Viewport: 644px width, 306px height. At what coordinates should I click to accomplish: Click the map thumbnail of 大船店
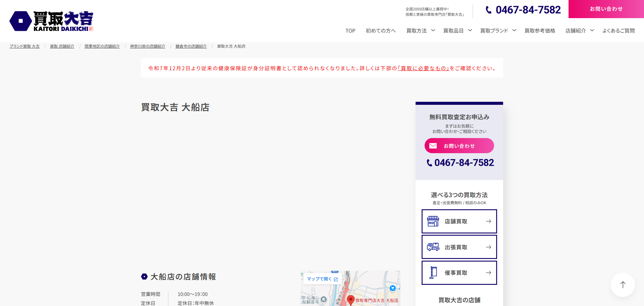click(351, 288)
